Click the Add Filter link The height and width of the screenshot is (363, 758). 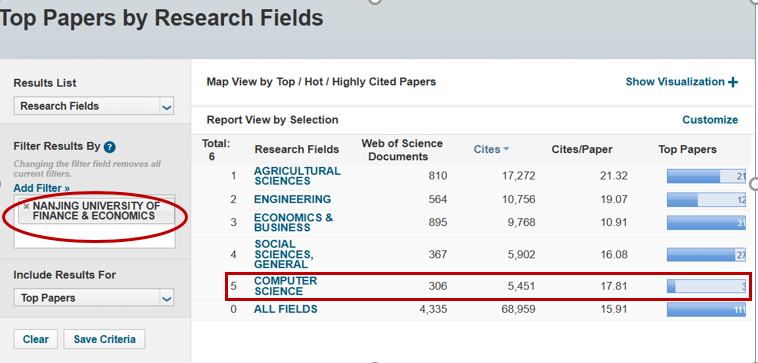pyautogui.click(x=42, y=188)
